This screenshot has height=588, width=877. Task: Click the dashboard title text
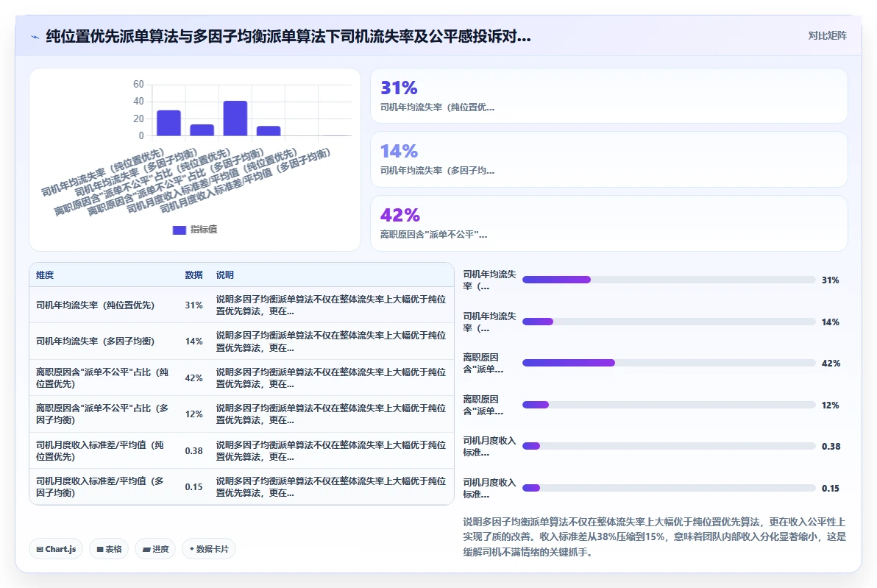[x=288, y=36]
